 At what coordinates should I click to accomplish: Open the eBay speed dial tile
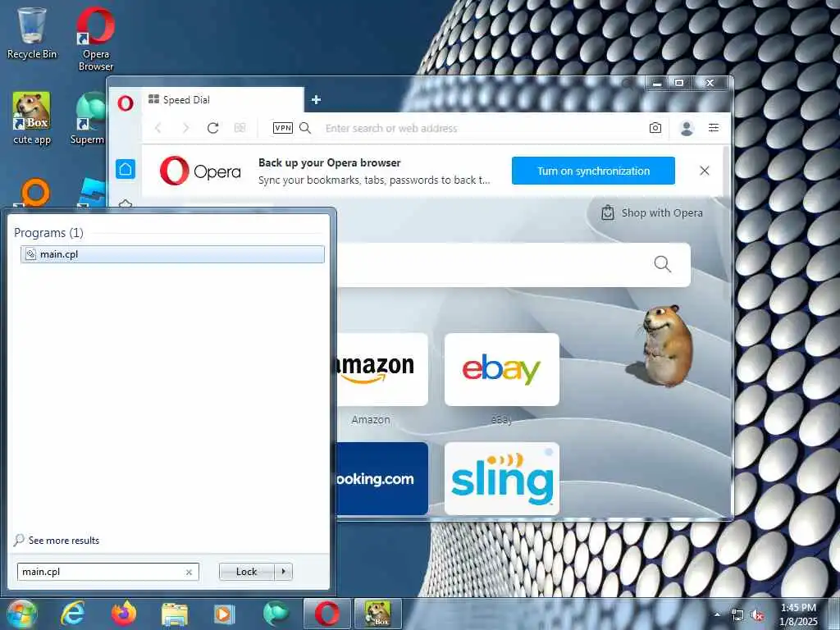[502, 370]
